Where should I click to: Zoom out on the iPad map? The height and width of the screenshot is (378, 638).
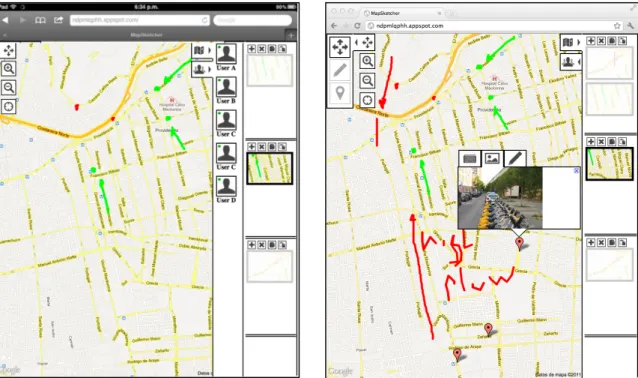[9, 87]
